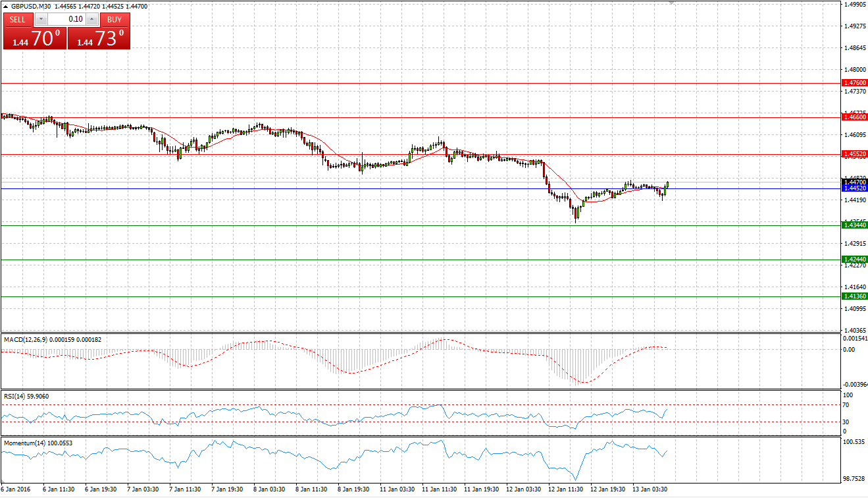Collapse the one-click trading panel arrow

pos(6,6)
